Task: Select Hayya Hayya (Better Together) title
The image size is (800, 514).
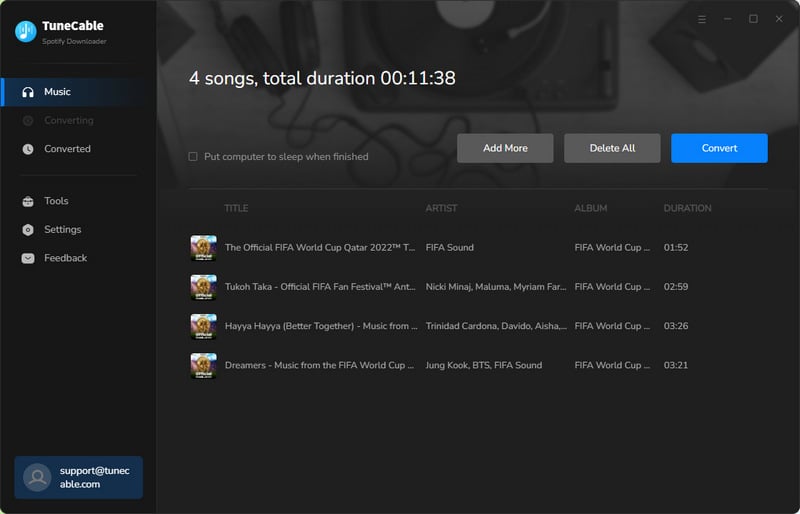Action: tap(321, 326)
